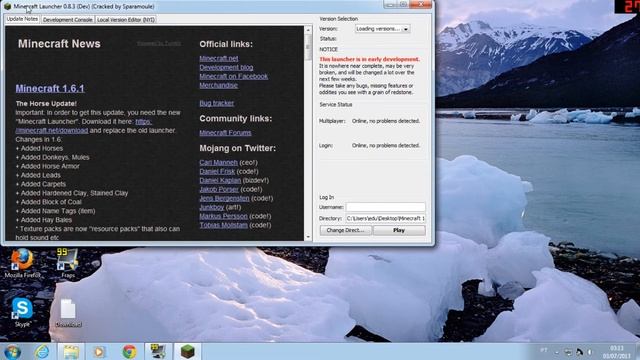Screen dimensions: 640x360
Task: Switch to Fraps in the taskbar
Action: click(x=158, y=351)
